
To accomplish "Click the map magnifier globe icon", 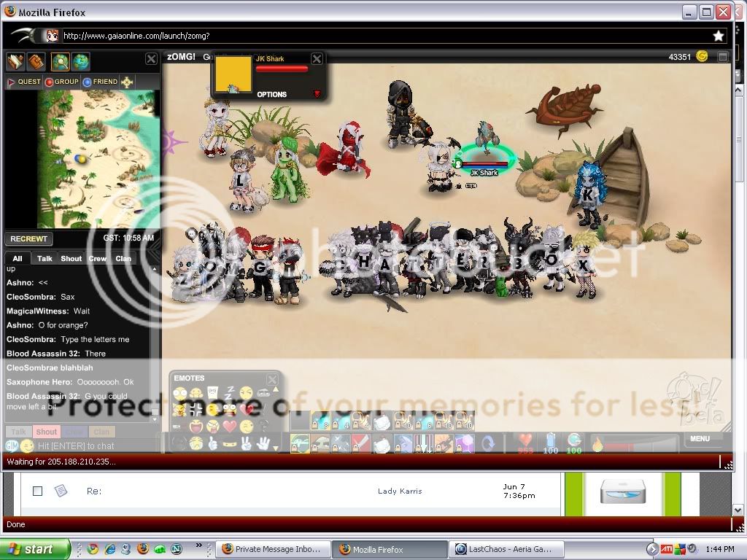I will (60, 61).
